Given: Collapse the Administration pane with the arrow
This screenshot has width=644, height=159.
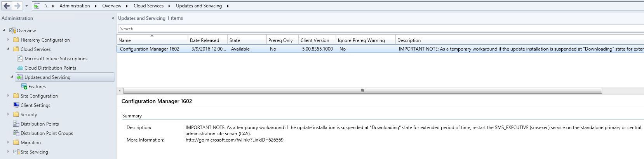Looking at the screenshot, I should click(113, 18).
